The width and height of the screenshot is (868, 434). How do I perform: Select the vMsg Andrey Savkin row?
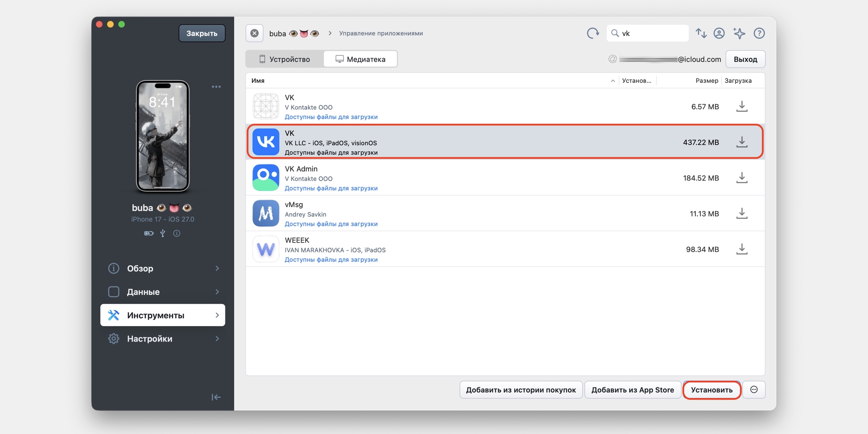505,214
